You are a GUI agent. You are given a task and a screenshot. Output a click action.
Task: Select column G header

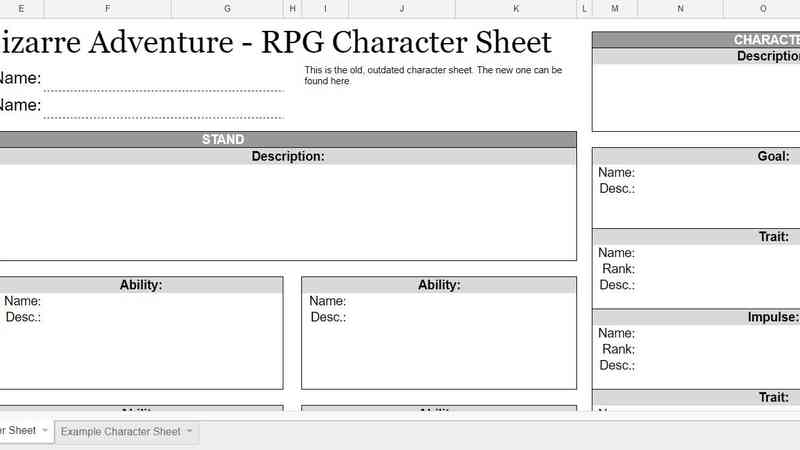click(227, 9)
